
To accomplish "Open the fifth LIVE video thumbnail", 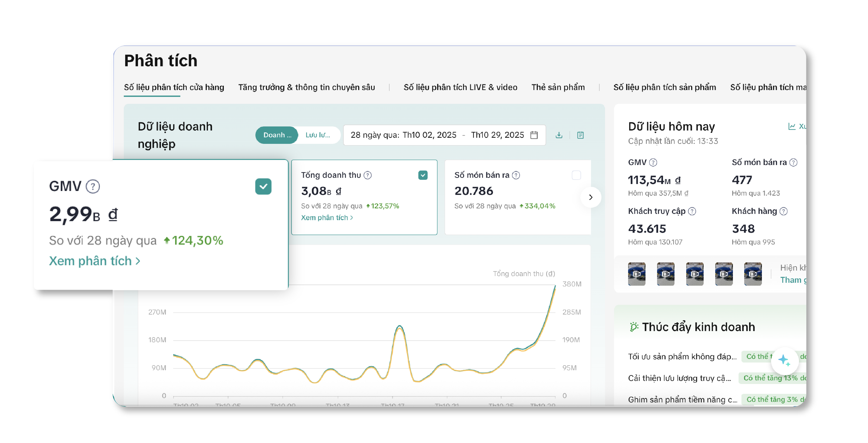I will (x=753, y=274).
